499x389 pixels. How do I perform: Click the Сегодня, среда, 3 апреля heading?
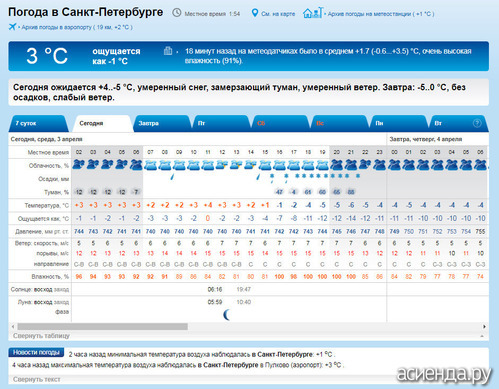[x=47, y=139]
